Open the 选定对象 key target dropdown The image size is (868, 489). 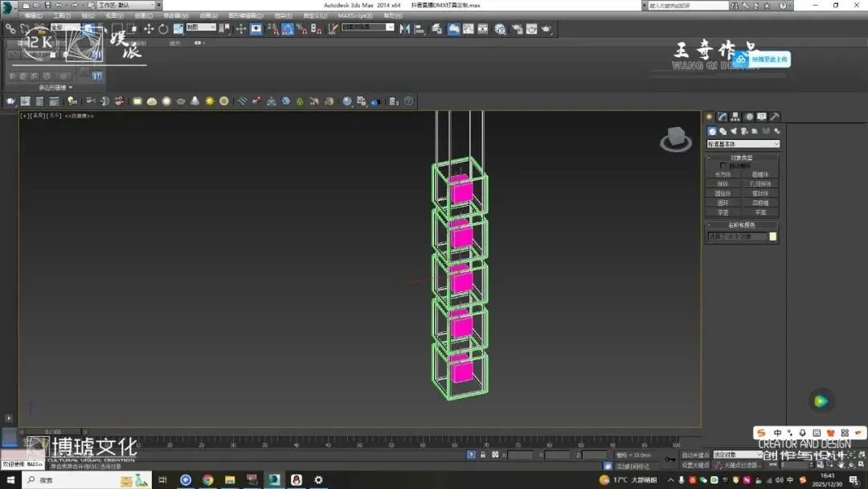click(x=738, y=454)
